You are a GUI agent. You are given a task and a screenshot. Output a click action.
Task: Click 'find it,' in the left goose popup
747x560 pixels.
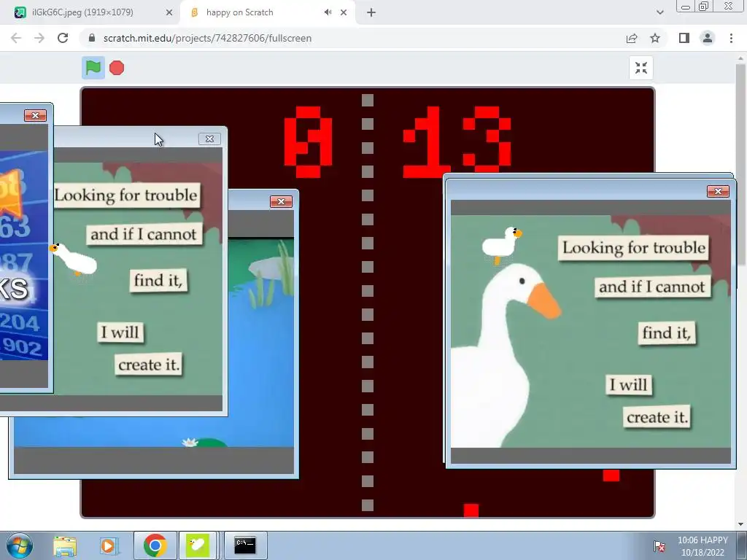coord(158,280)
